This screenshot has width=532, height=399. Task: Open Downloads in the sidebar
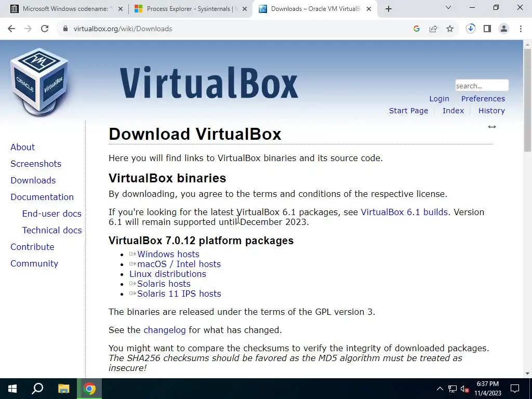[33, 180]
